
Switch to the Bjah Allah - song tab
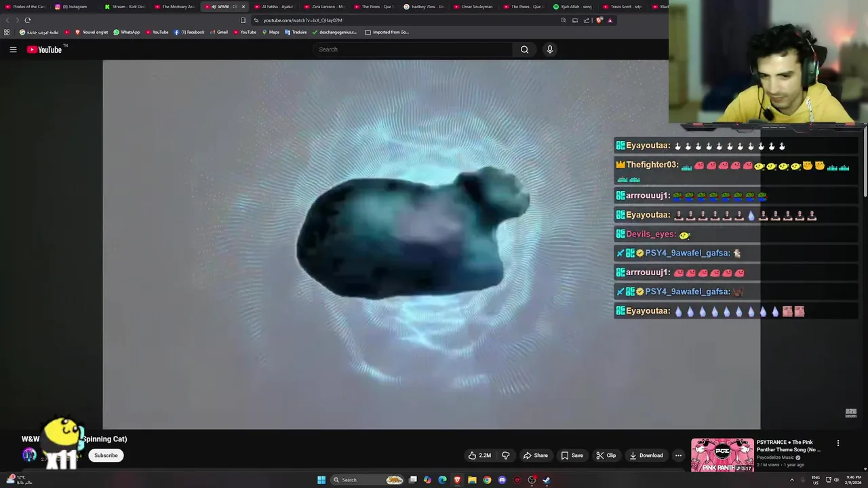[574, 7]
